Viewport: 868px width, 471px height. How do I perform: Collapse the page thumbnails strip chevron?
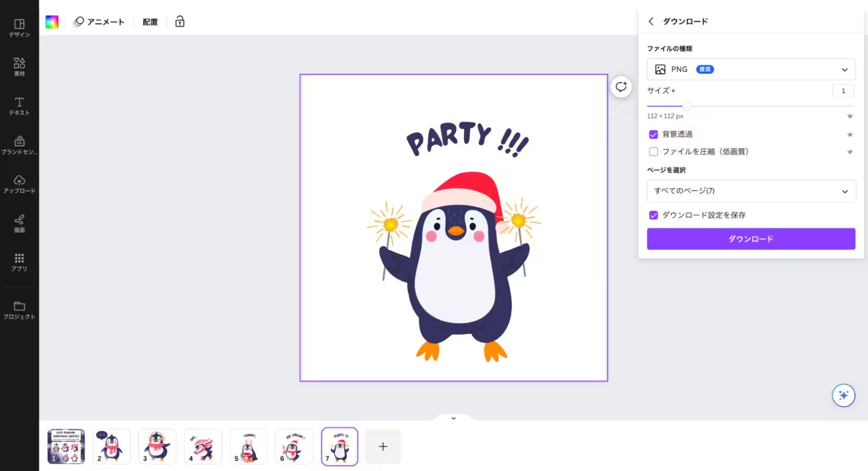click(x=453, y=418)
